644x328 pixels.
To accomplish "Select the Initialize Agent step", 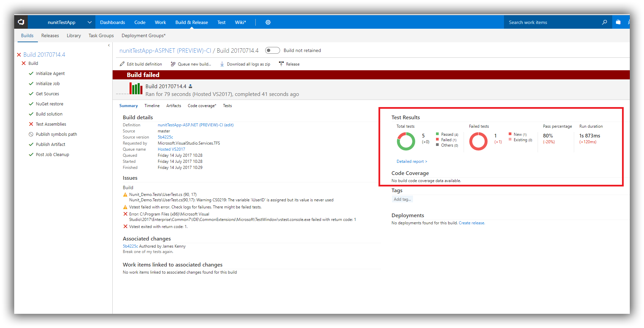I will pyautogui.click(x=50, y=73).
